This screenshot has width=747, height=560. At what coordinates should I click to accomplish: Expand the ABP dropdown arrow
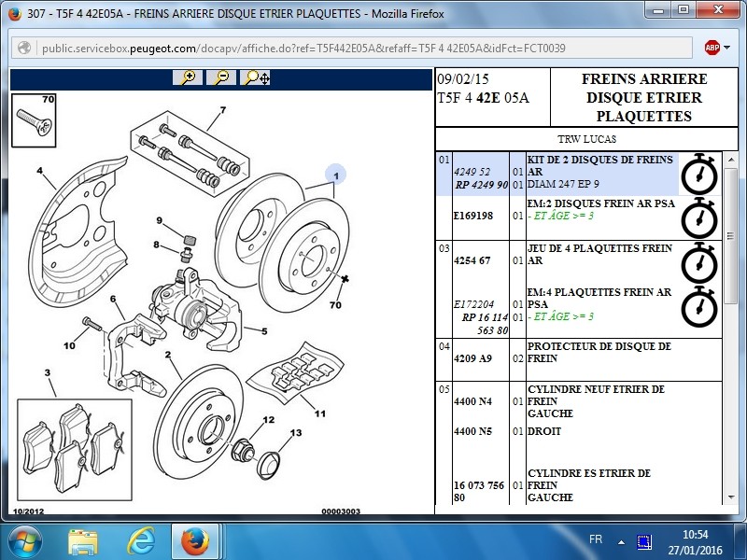click(x=726, y=48)
